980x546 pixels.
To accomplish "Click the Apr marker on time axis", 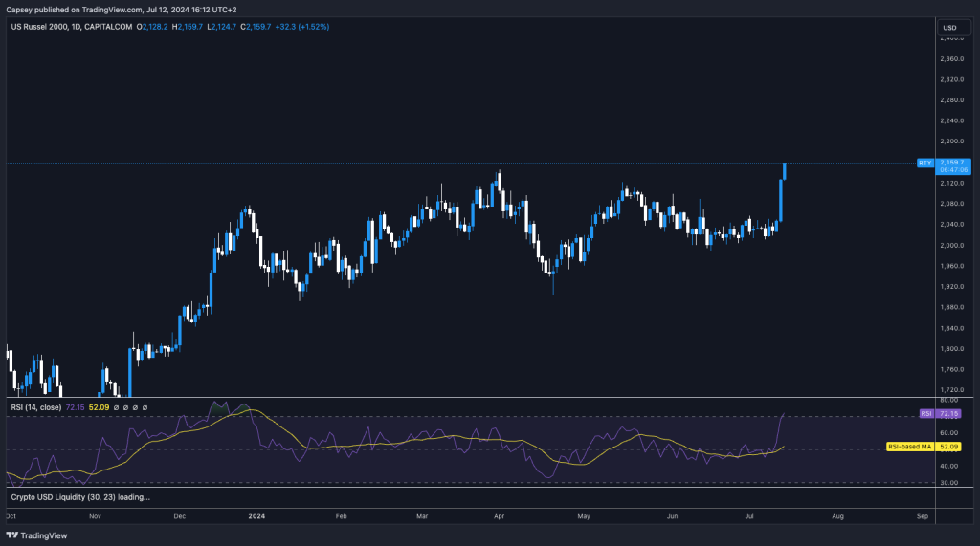I will [x=499, y=515].
